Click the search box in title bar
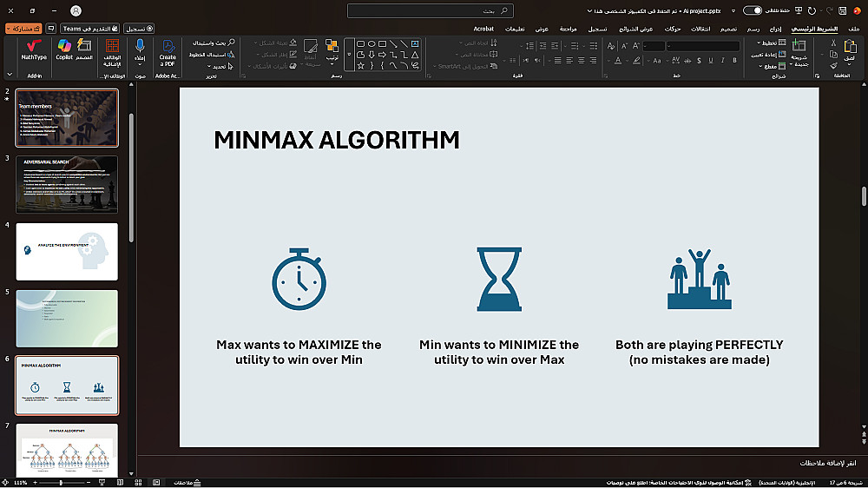The height and width of the screenshot is (488, 868). pyautogui.click(x=431, y=10)
